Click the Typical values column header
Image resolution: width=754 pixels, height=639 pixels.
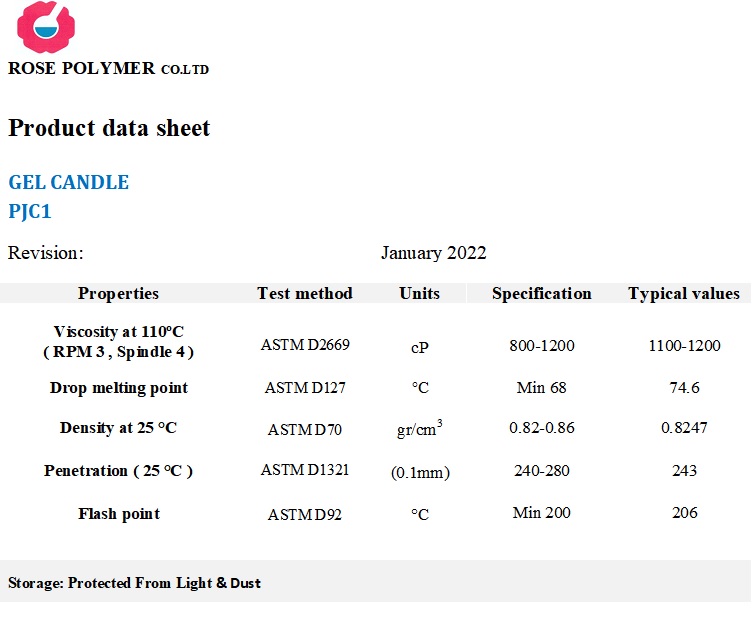(684, 293)
